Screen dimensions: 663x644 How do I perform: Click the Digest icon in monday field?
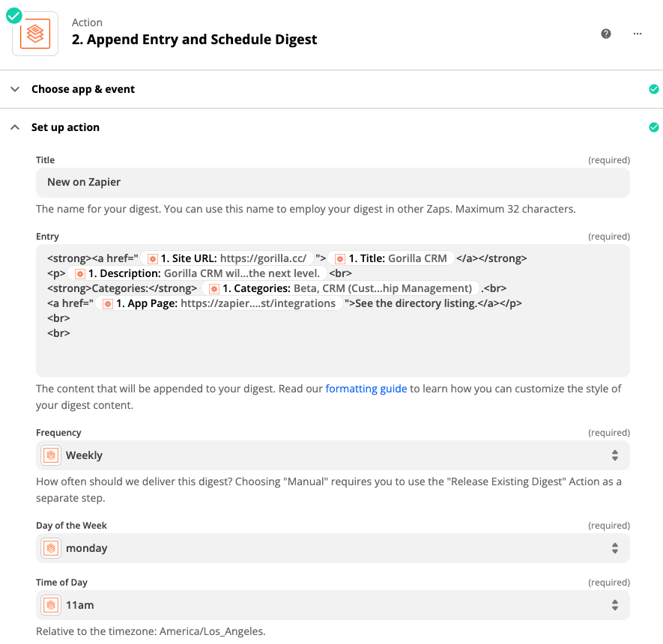click(51, 548)
